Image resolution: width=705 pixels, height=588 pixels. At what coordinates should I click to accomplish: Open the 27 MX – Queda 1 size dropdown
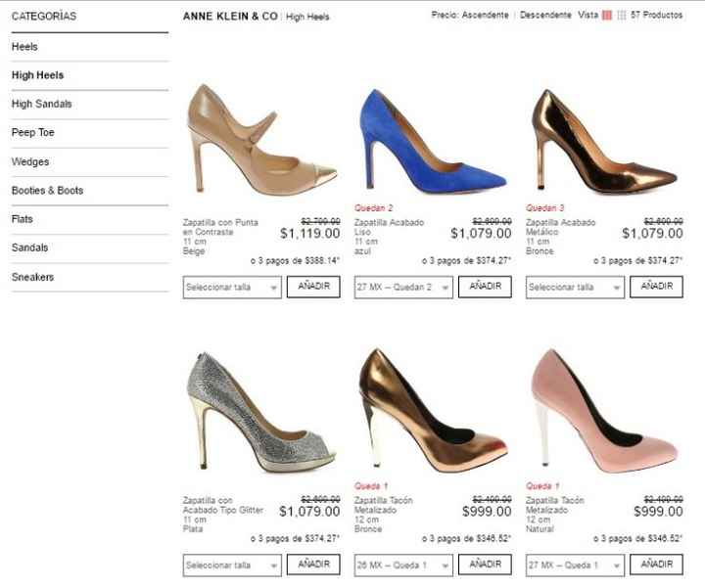(x=575, y=565)
